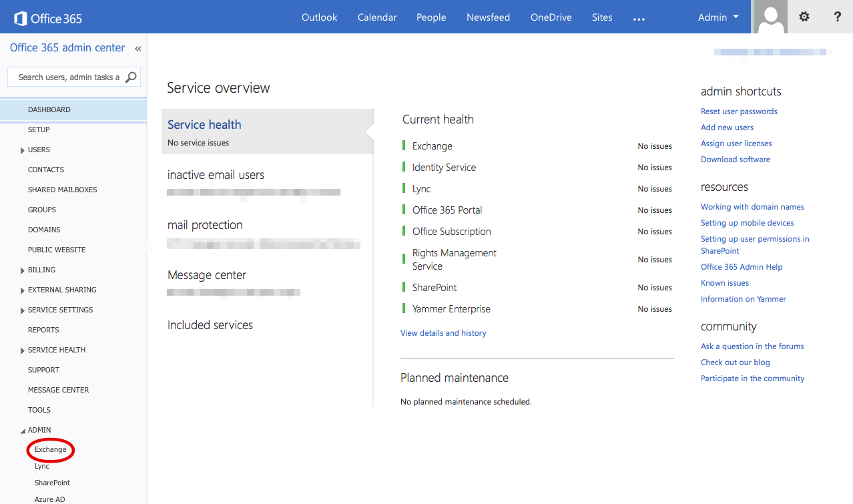Click the help question mark icon
This screenshot has width=853, height=504.
coord(838,17)
